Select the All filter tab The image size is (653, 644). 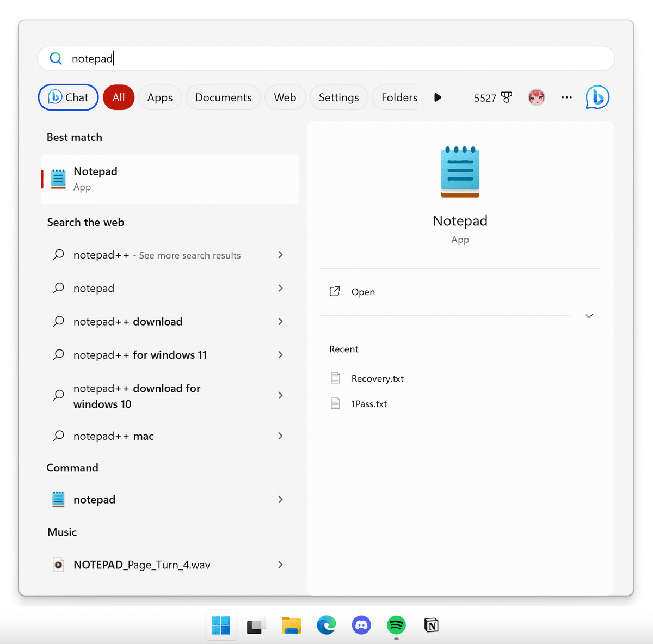tap(119, 97)
